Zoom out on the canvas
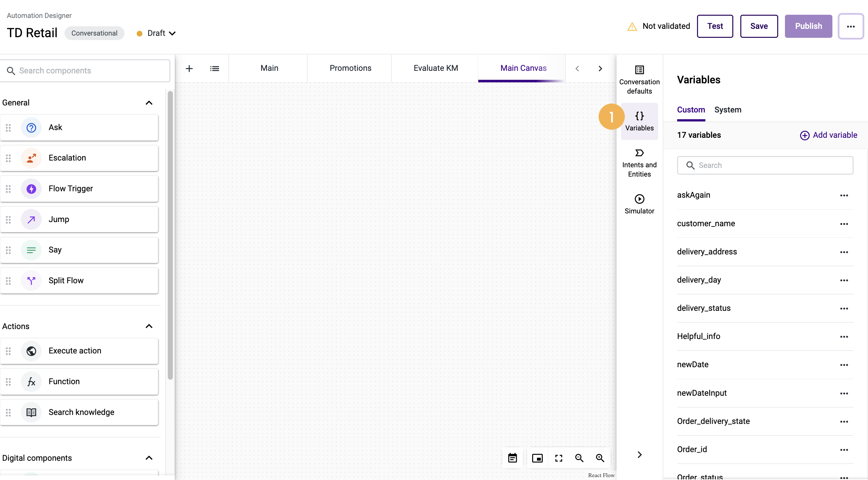The width and height of the screenshot is (868, 480). [579, 458]
